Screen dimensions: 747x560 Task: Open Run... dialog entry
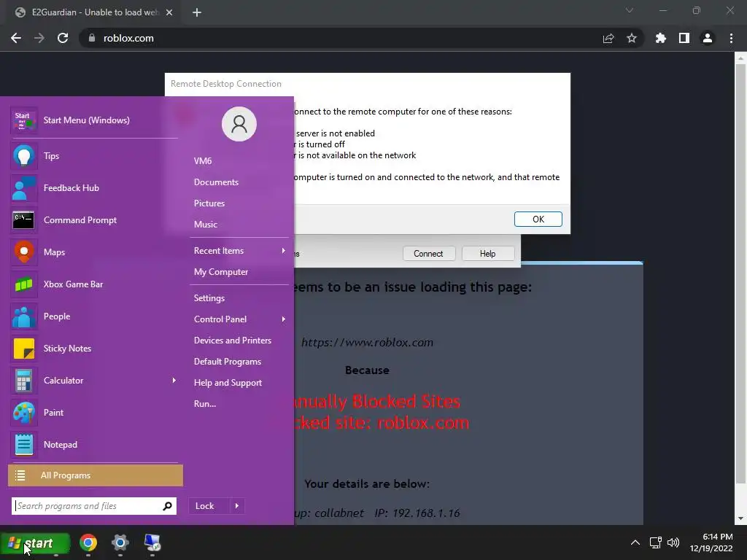[205, 404]
